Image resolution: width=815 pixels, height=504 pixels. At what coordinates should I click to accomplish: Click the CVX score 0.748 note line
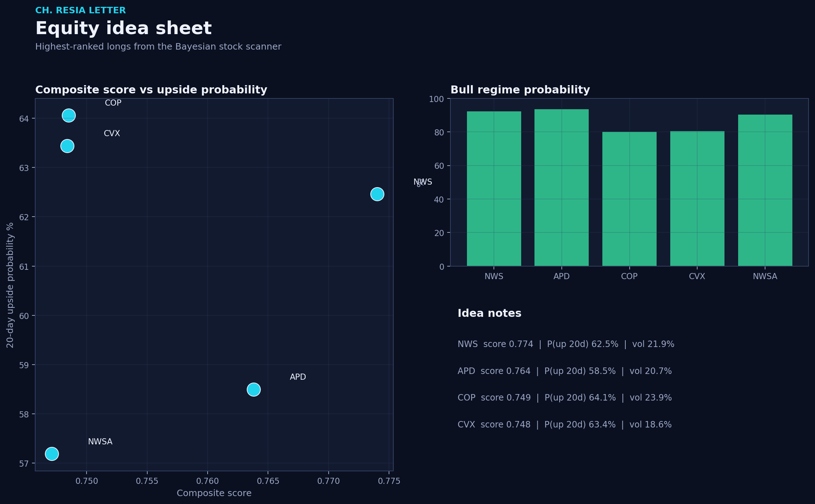point(565,425)
